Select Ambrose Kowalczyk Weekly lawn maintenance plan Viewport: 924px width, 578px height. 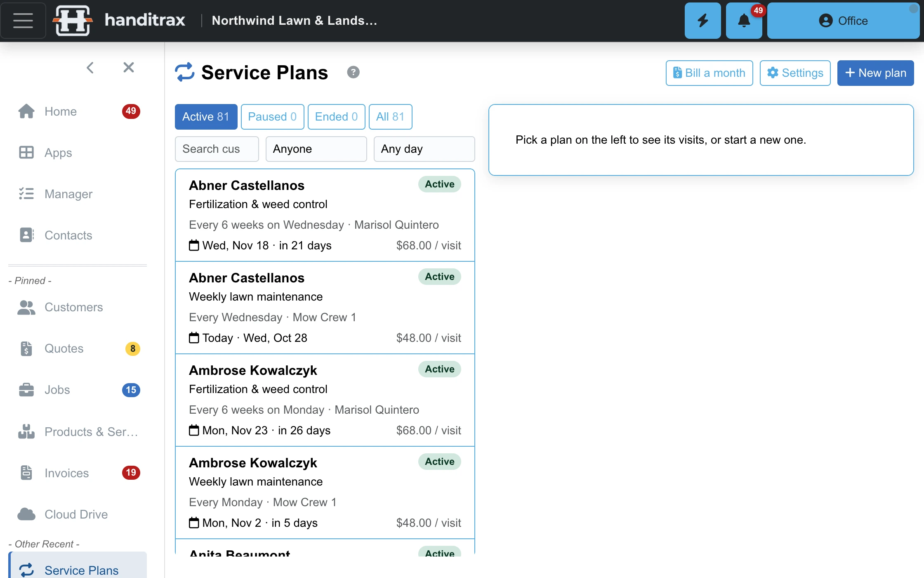[x=325, y=492]
